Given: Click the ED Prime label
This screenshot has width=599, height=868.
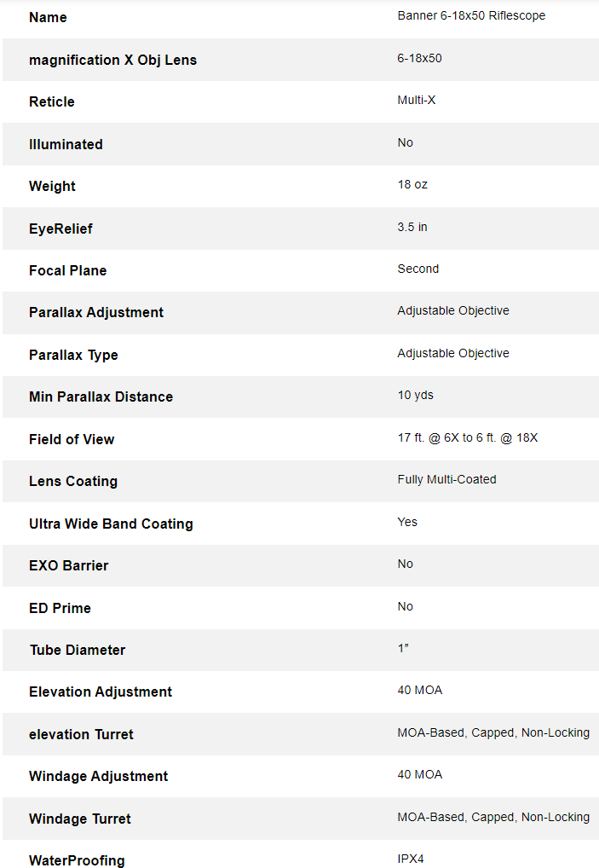Looking at the screenshot, I should tap(60, 608).
